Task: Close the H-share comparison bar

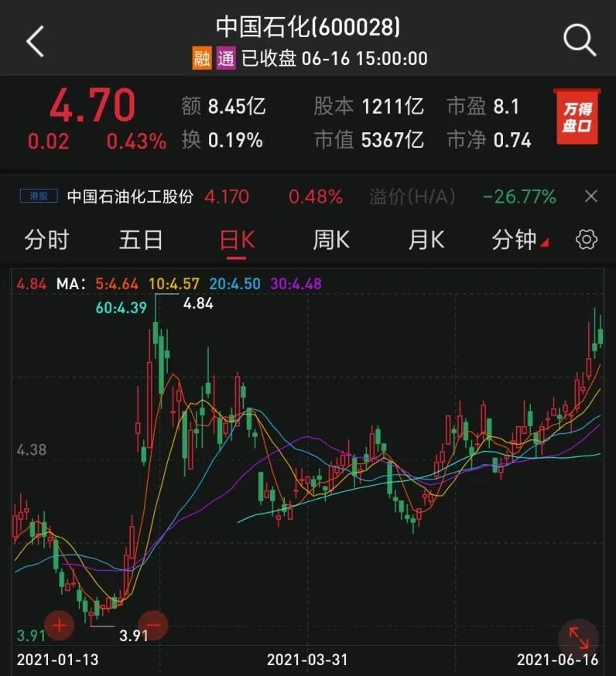Action: [591, 196]
